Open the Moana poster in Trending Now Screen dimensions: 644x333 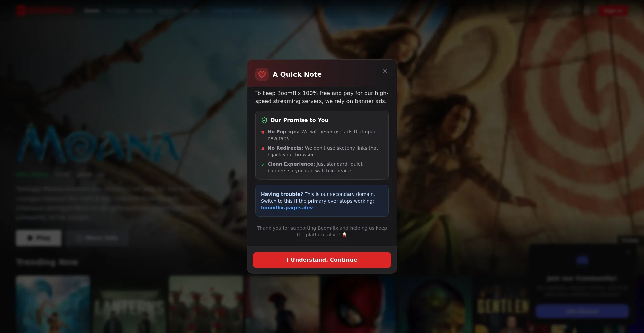point(53,304)
